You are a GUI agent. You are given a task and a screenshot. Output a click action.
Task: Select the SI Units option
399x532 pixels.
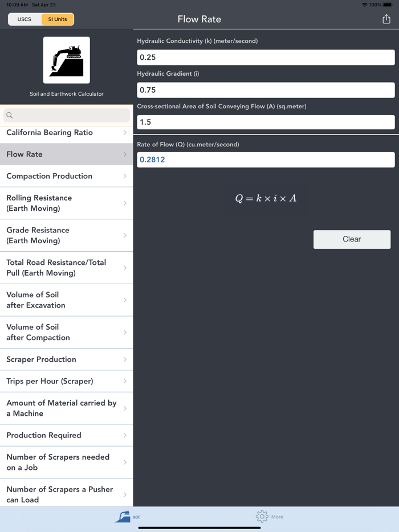point(58,19)
